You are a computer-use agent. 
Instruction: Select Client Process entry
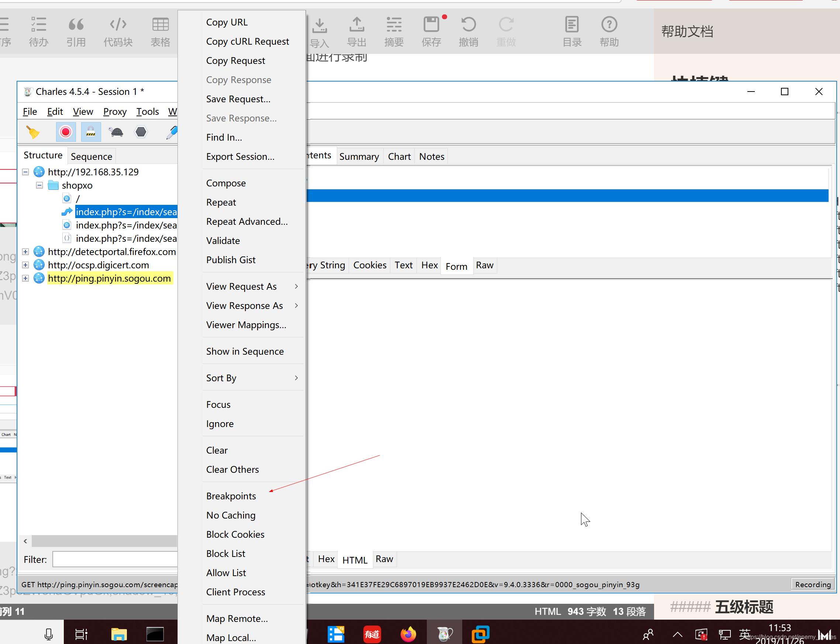(x=235, y=592)
